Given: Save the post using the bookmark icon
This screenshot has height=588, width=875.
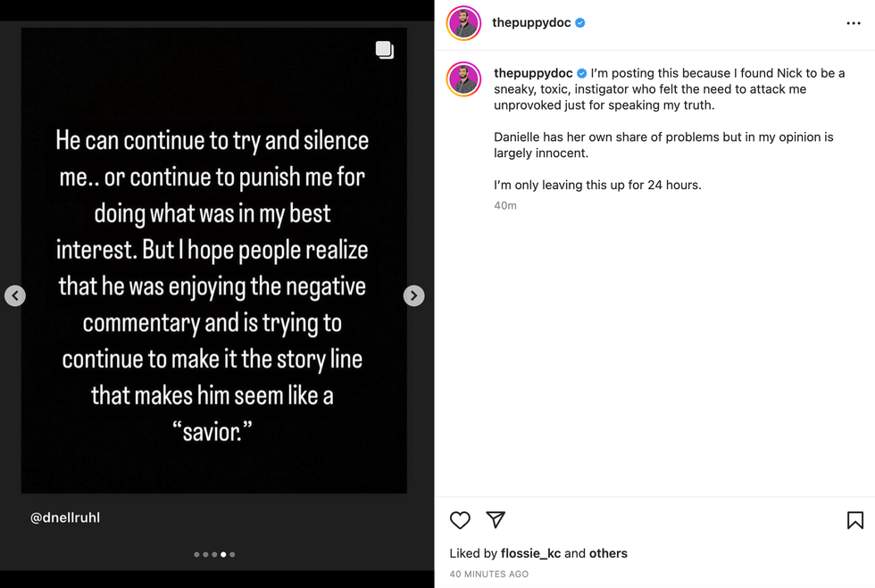Looking at the screenshot, I should pos(855,518).
